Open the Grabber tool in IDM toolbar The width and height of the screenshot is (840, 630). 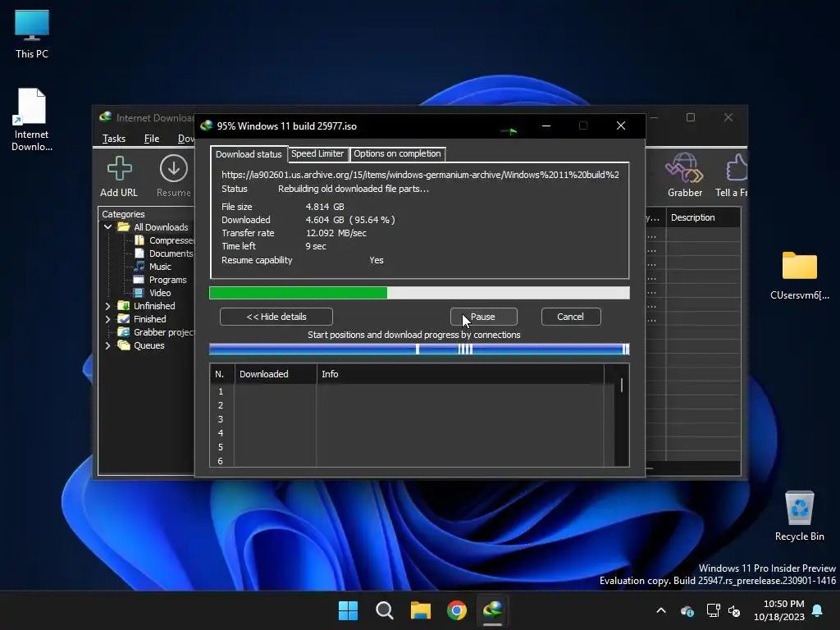[x=685, y=176]
